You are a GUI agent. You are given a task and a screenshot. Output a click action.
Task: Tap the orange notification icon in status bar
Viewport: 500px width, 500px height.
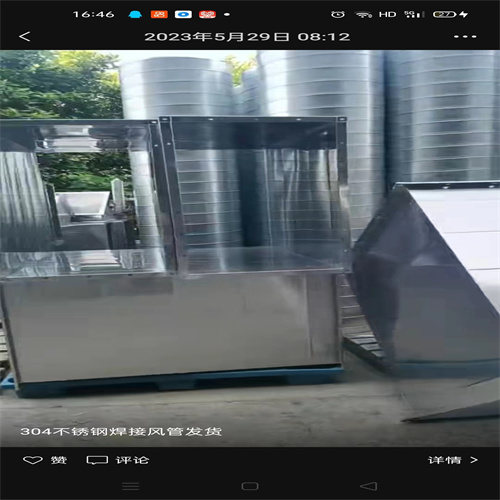(x=159, y=14)
